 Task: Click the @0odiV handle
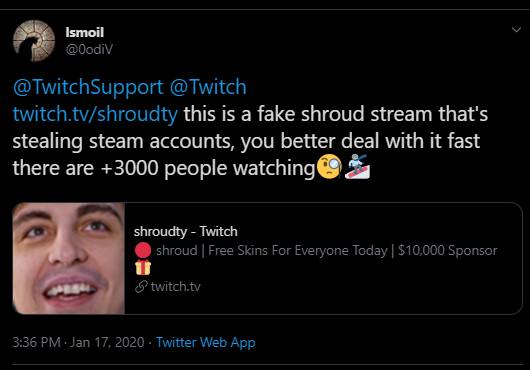coord(89,49)
